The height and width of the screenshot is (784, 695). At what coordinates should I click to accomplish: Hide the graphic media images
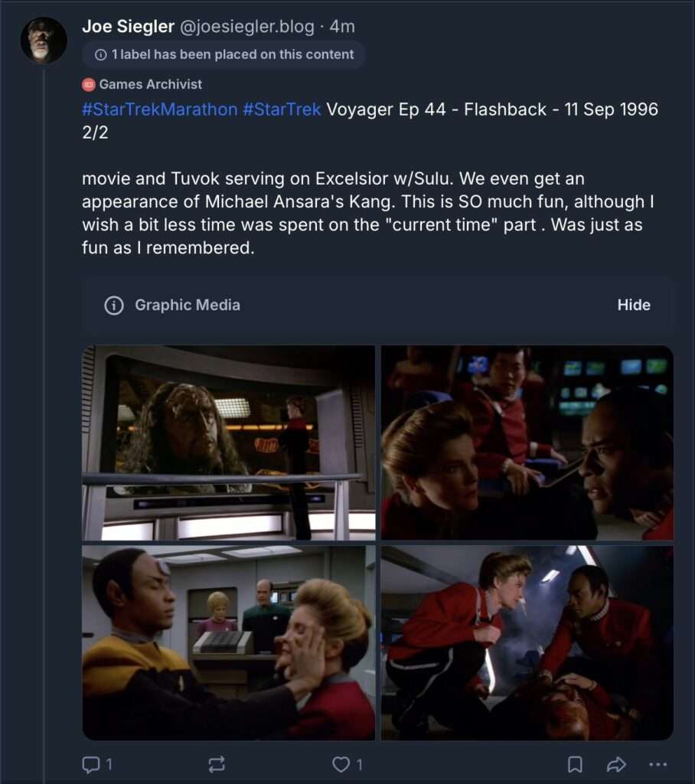(x=634, y=305)
